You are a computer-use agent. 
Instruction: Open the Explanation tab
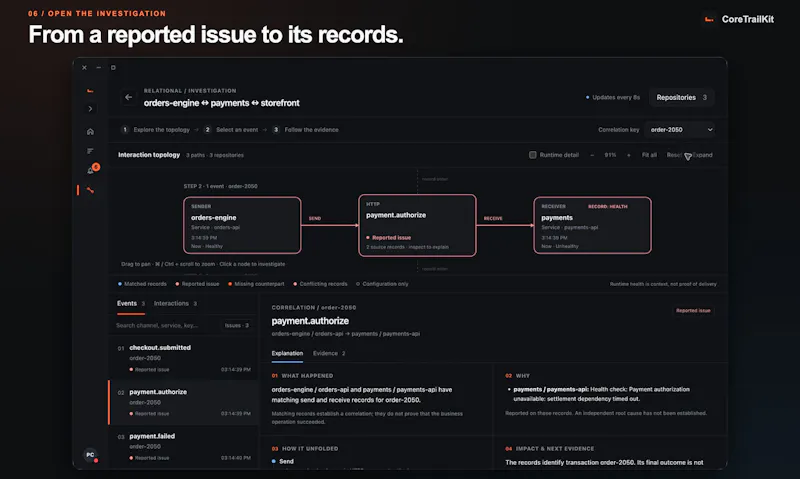tap(287, 354)
